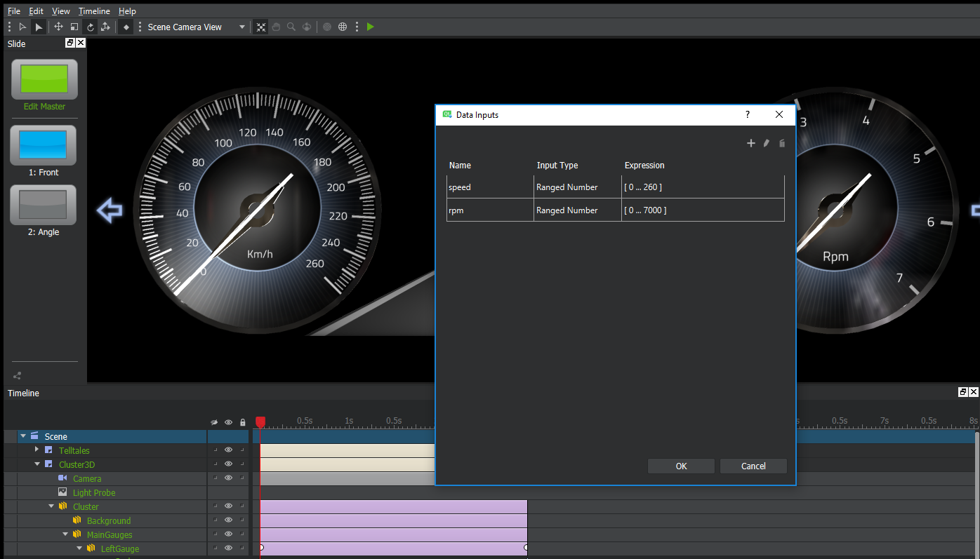Viewport: 980px width, 559px height.
Task: Select the Rotate tool in toolbar
Action: coord(90,27)
